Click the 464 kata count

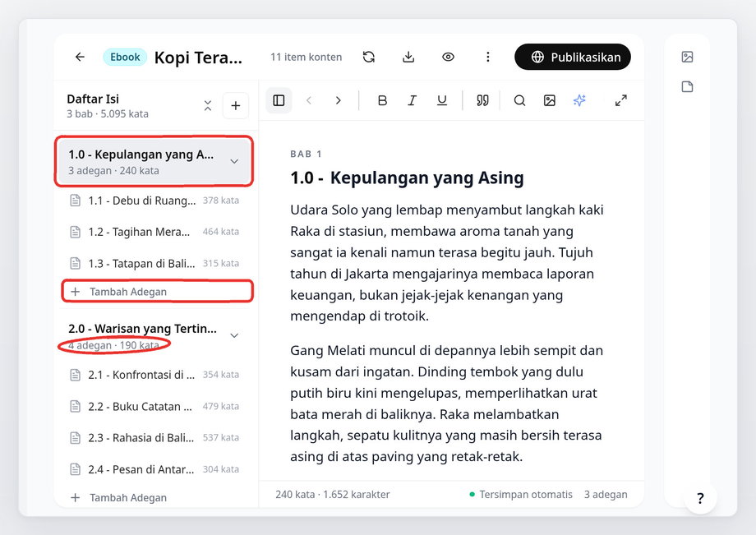(221, 232)
